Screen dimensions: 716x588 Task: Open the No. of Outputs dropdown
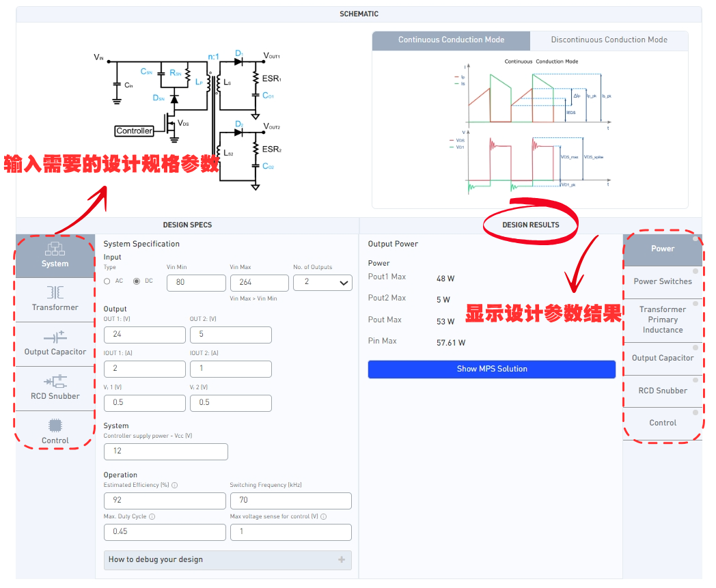coord(322,283)
